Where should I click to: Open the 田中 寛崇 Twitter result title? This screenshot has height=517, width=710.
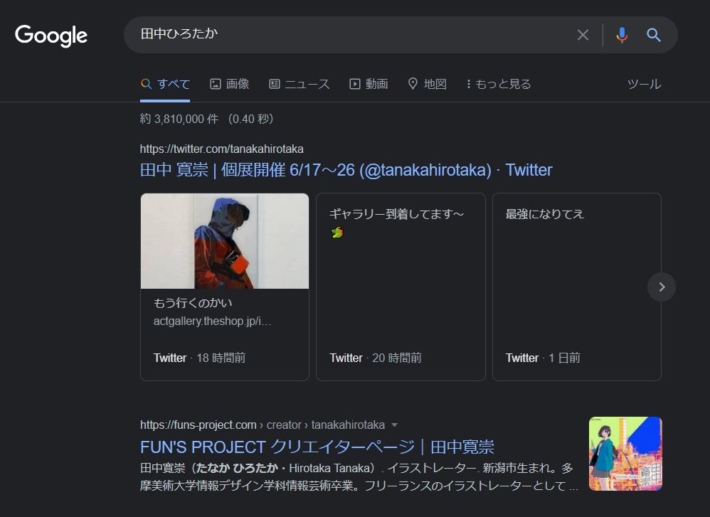click(x=346, y=170)
